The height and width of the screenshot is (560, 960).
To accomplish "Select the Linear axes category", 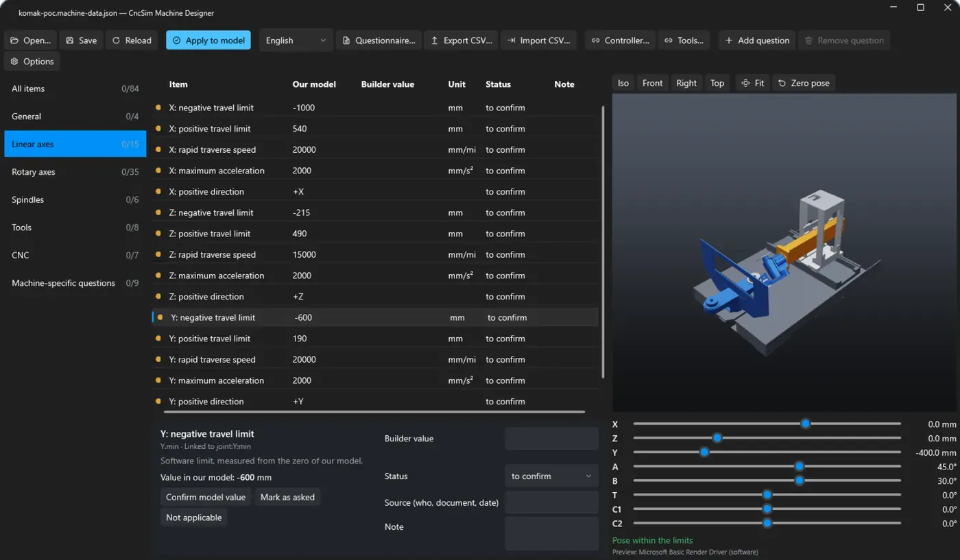I will (75, 144).
